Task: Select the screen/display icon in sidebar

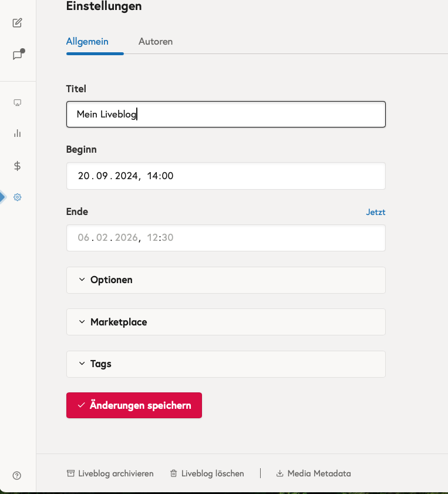Action: [x=17, y=102]
